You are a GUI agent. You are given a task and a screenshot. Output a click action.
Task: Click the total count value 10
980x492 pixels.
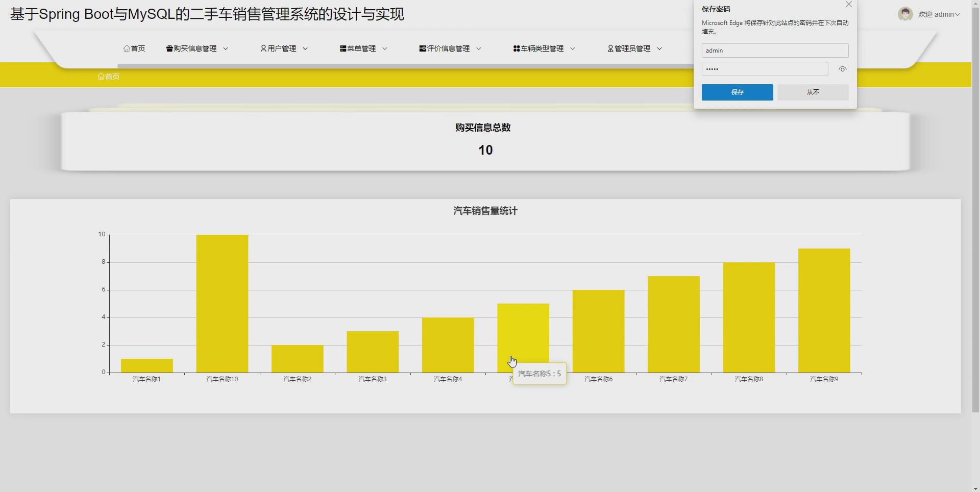485,150
